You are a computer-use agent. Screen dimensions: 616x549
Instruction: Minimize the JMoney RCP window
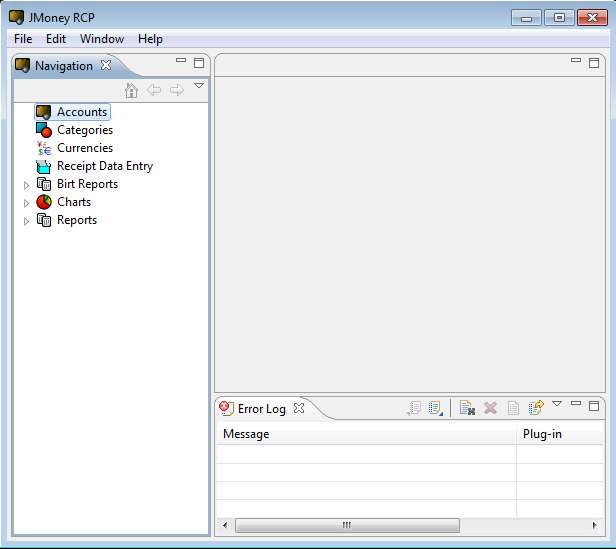pos(526,18)
